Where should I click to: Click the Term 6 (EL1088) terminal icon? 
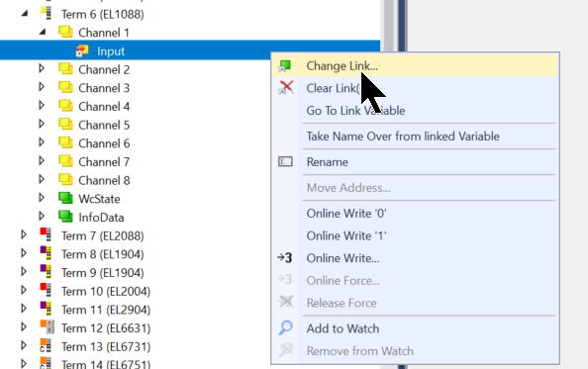click(47, 14)
